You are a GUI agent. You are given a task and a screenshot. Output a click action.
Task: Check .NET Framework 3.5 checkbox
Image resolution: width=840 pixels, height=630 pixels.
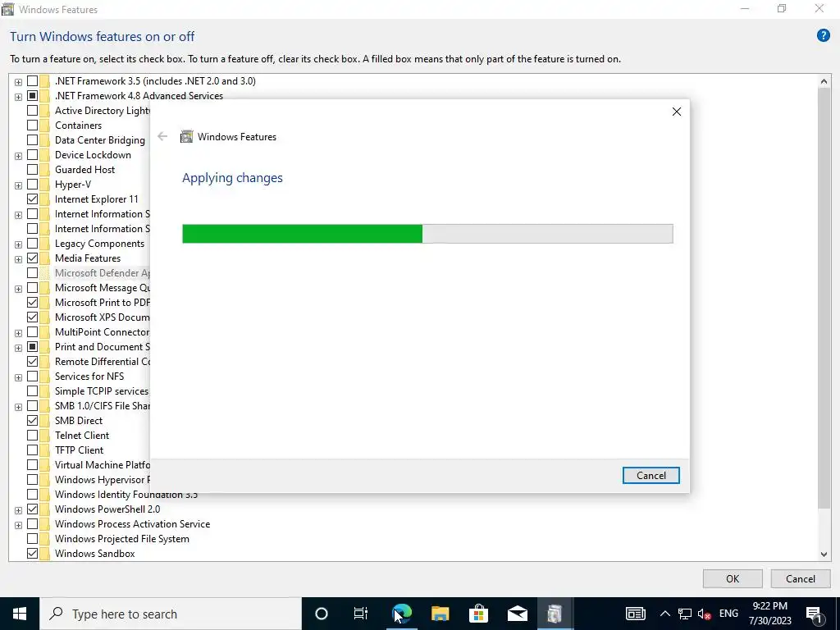tap(32, 81)
